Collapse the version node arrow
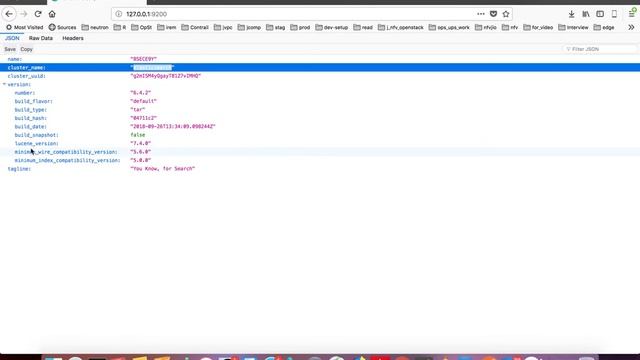Viewport: 640px width, 360px height. tap(4, 84)
